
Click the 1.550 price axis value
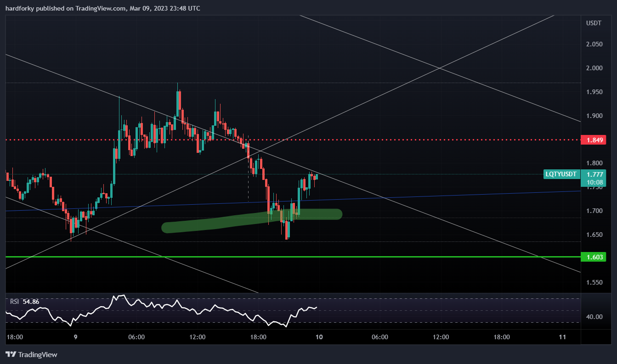click(594, 282)
